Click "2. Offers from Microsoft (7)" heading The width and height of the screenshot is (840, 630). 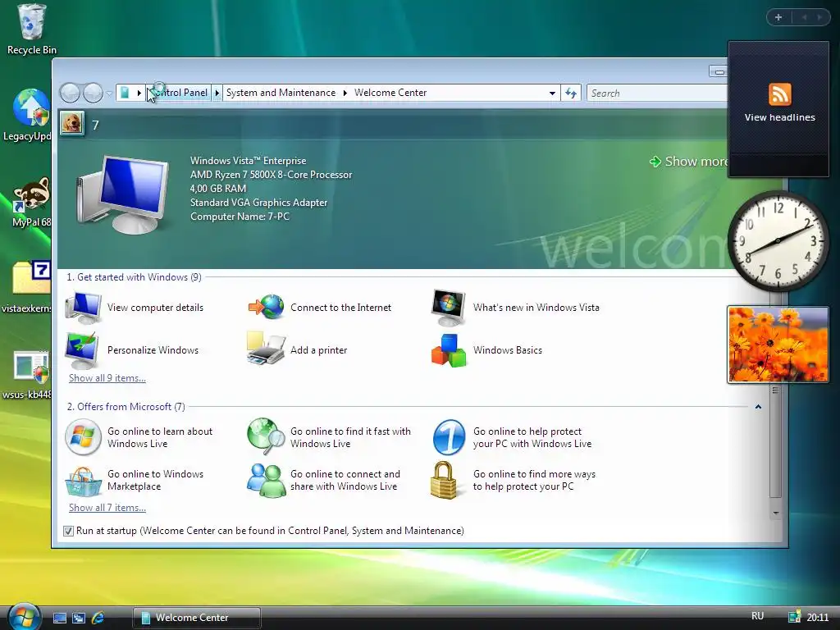(x=126, y=407)
